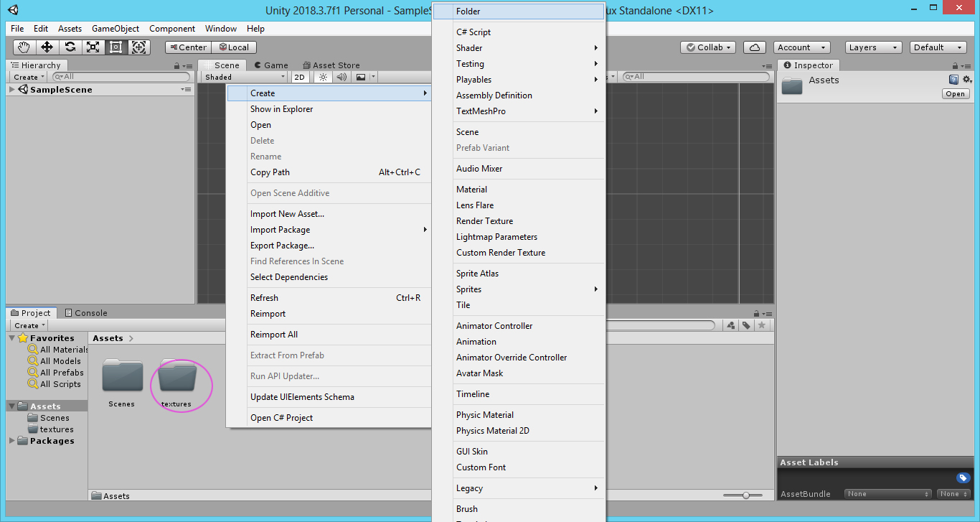Open Inspector gear settings menu

coord(967,80)
